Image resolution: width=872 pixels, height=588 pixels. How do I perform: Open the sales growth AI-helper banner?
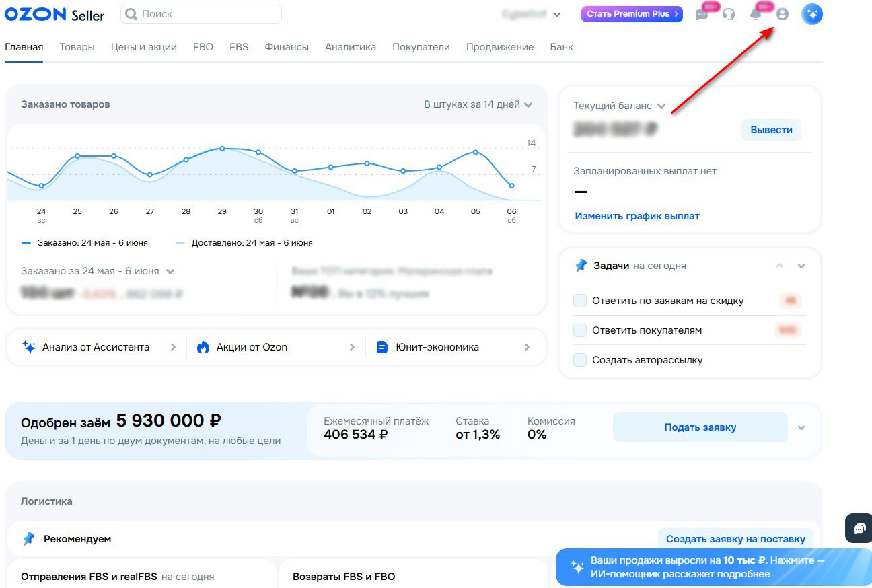coord(714,567)
